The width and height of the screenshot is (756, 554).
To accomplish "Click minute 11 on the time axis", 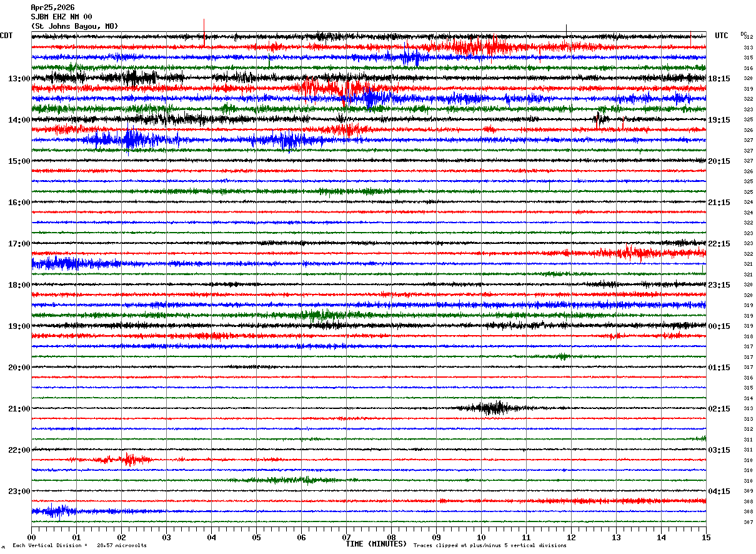I will point(526,537).
